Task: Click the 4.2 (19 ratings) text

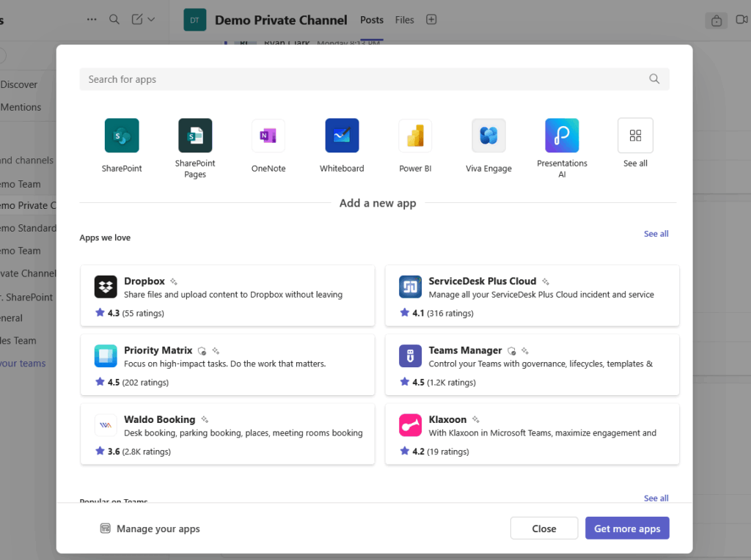Action: (x=441, y=452)
